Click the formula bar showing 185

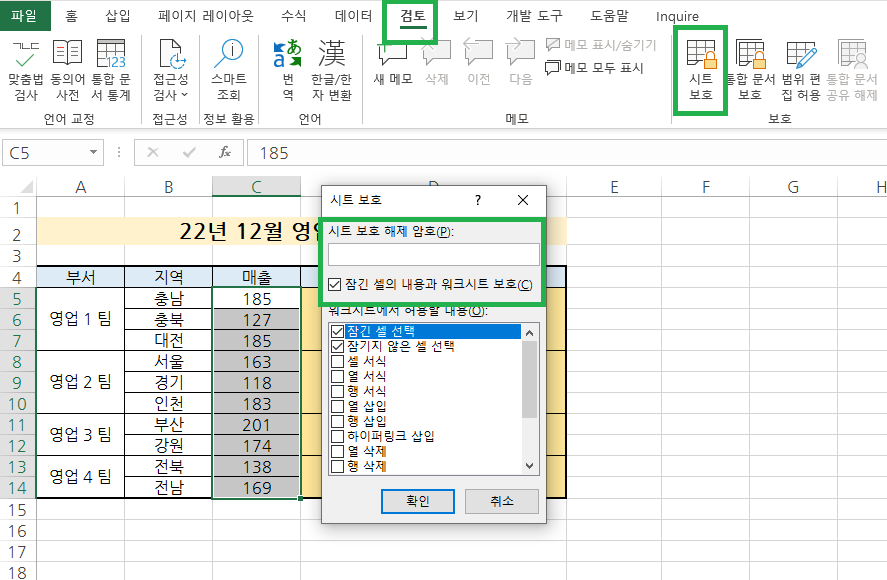tap(567, 153)
